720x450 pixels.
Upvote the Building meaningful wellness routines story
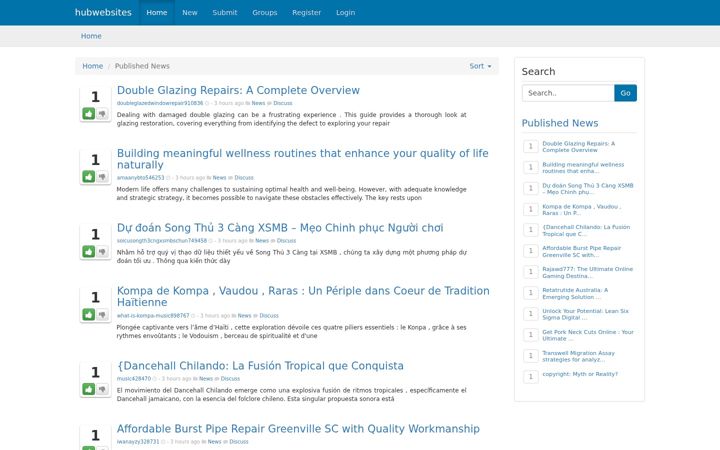[x=89, y=176]
